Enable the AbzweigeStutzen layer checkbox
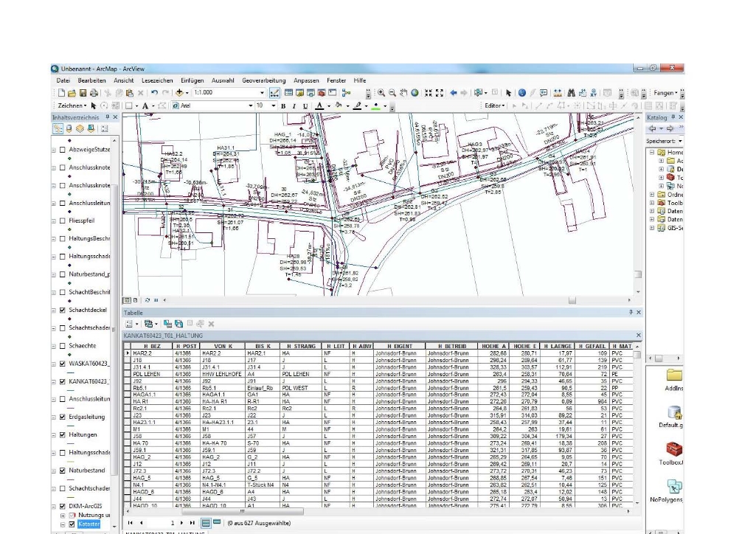The width and height of the screenshot is (756, 534). click(62, 150)
